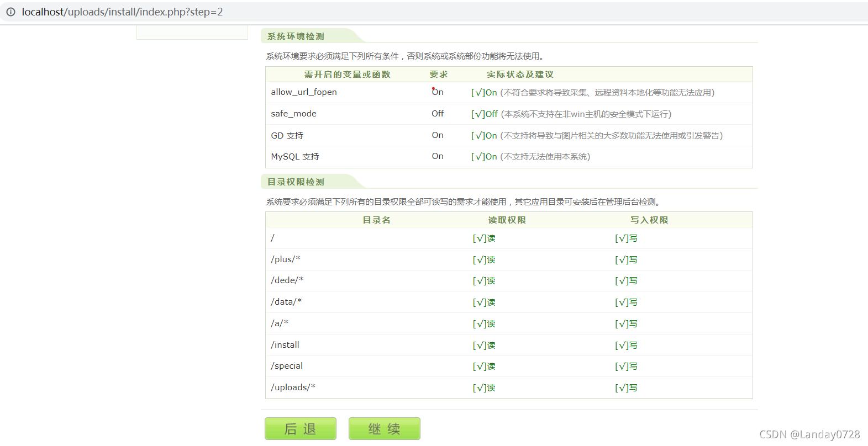This screenshot has width=868, height=446.
Task: Click [√]写 write status for / row
Action: point(627,238)
